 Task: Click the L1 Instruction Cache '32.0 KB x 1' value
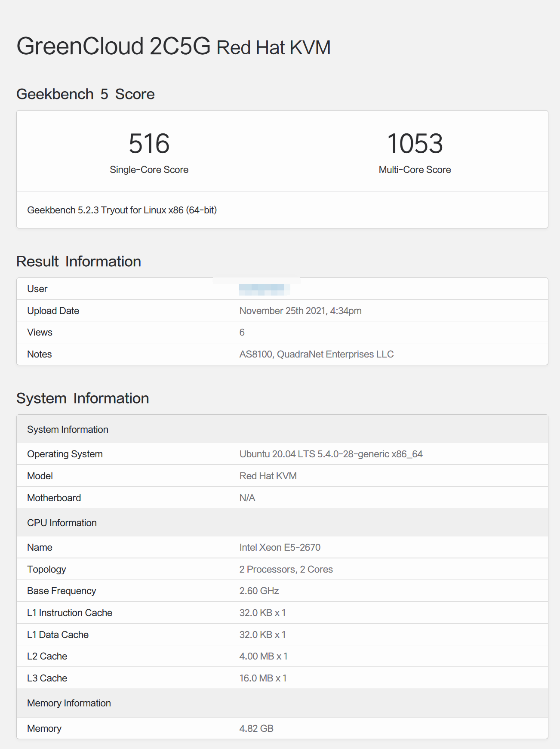tap(262, 613)
